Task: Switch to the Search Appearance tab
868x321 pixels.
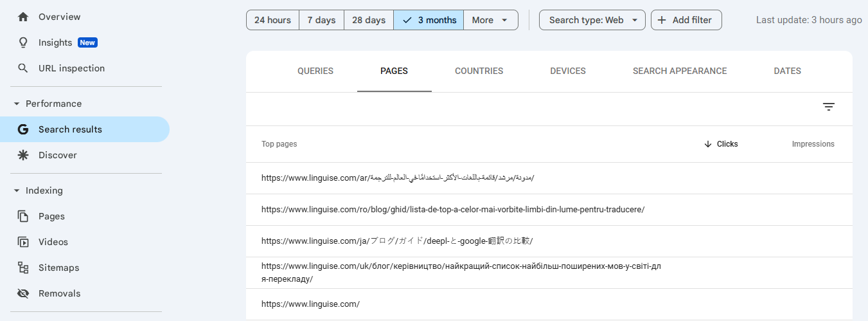Action: [x=680, y=71]
